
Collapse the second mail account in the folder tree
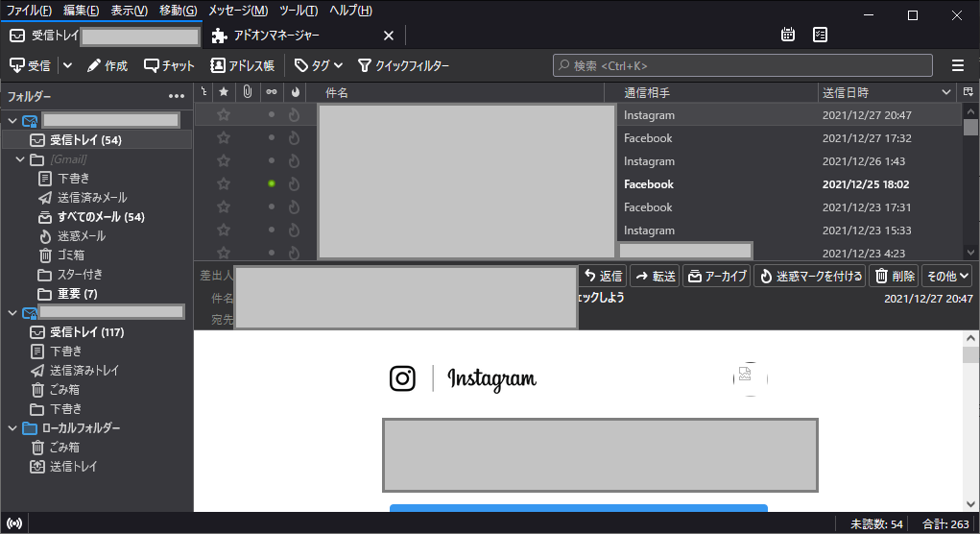pyautogui.click(x=12, y=313)
